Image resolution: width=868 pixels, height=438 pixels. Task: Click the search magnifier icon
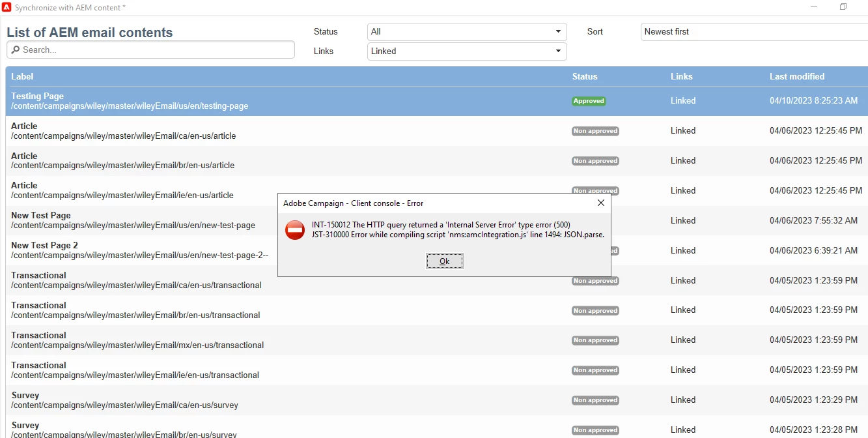click(x=16, y=50)
